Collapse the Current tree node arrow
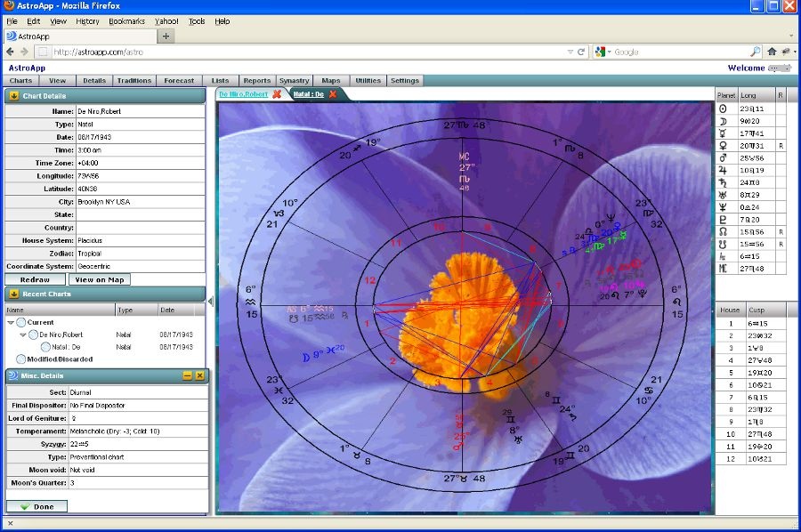The width and height of the screenshot is (801, 532). click(11, 322)
